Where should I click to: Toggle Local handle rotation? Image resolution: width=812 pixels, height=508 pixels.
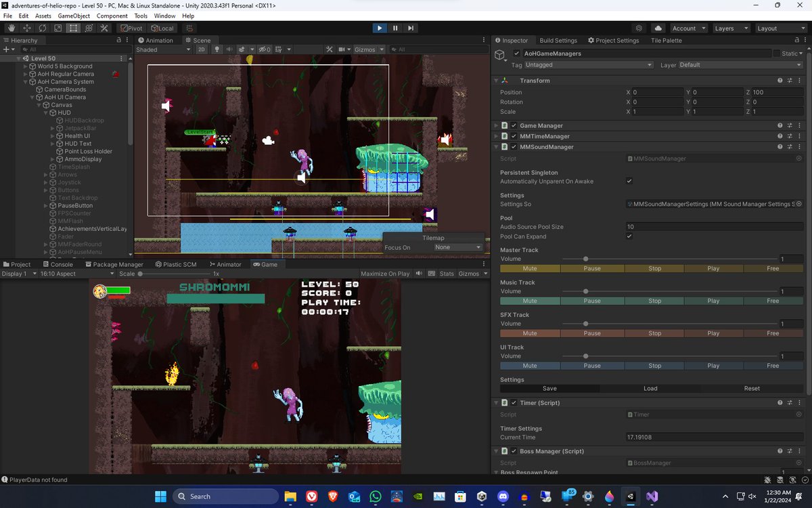[162, 28]
